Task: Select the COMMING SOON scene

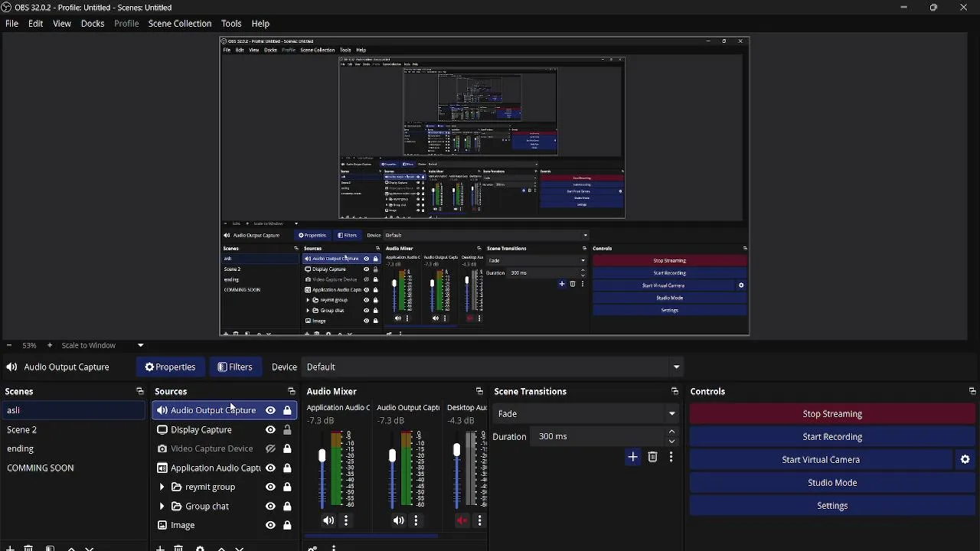Action: coord(72,468)
